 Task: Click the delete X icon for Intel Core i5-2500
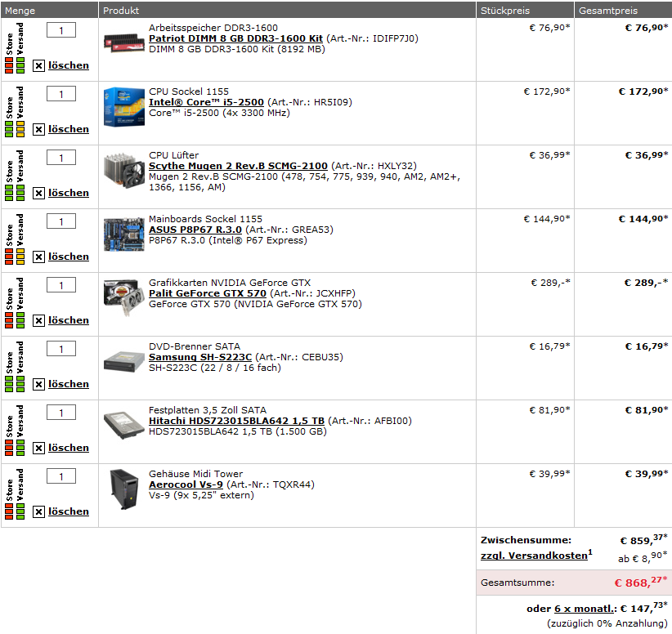tap(38, 129)
